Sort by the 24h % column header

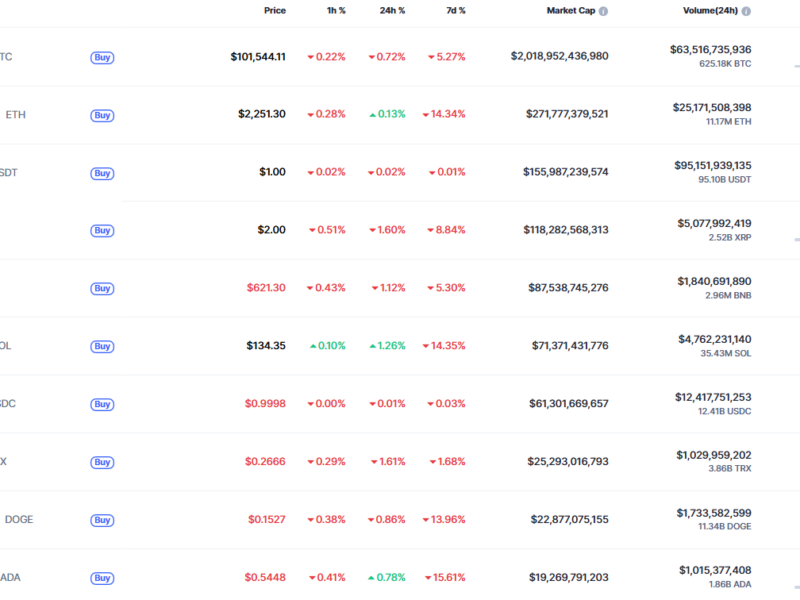coord(392,11)
